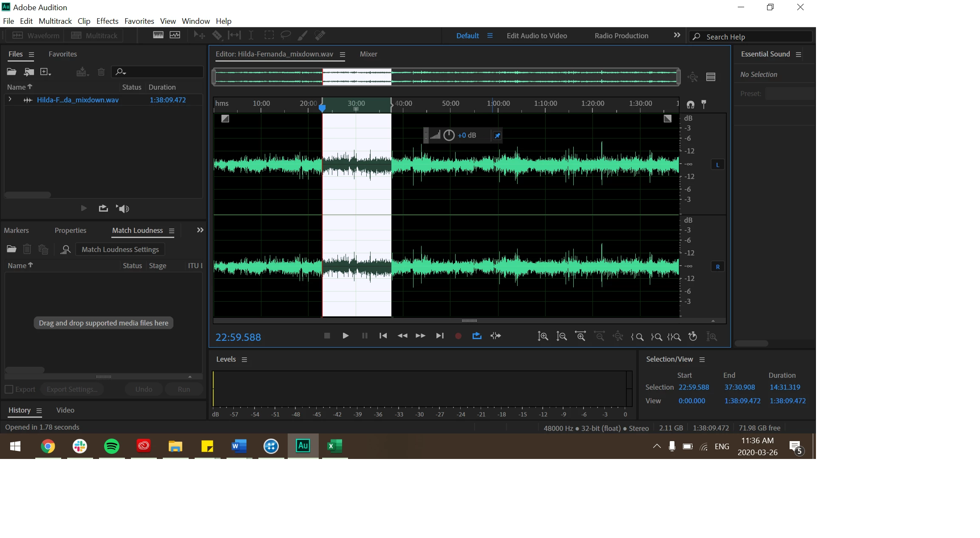Open the Effects menu
The image size is (980, 538).
click(107, 21)
